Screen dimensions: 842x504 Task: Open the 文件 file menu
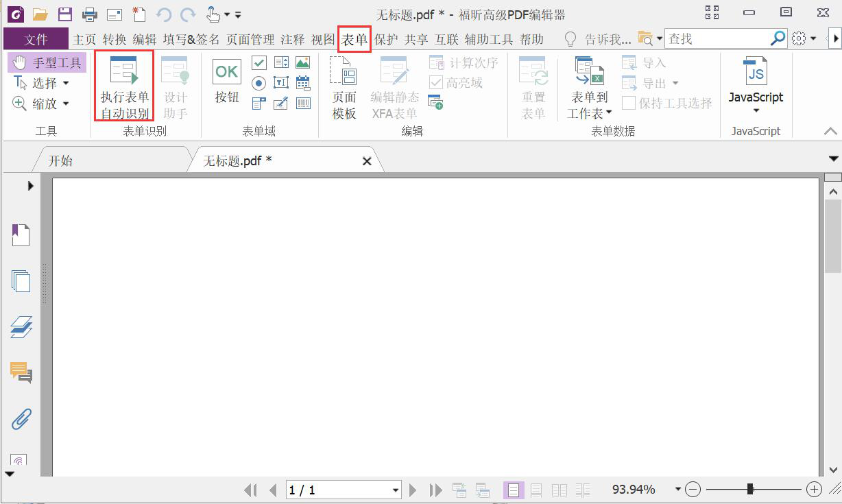[36, 40]
